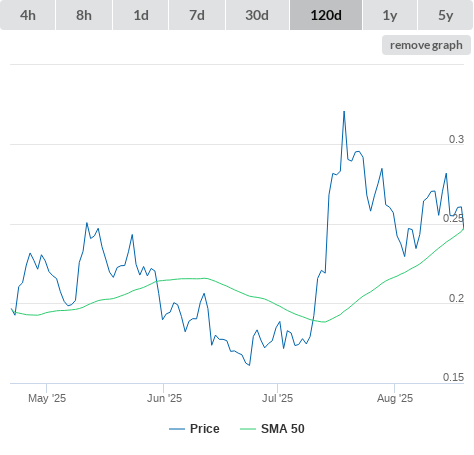474x455 pixels.
Task: Click the blue Price legend line marker
Action: click(x=177, y=429)
